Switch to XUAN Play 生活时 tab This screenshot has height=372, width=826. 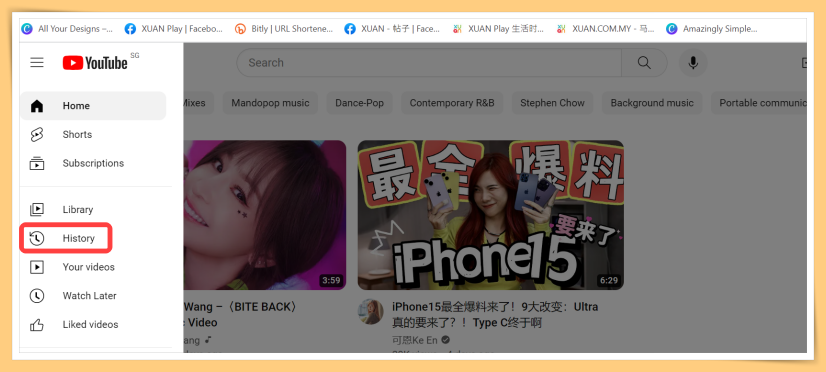tap(498, 29)
